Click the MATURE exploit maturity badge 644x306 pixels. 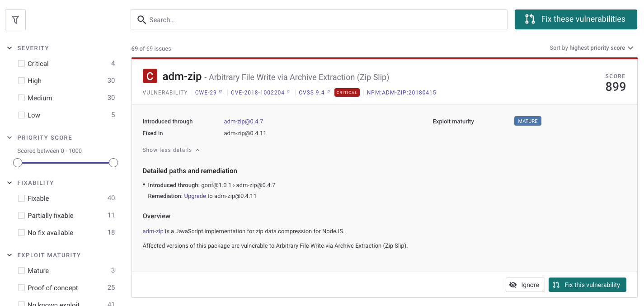pyautogui.click(x=527, y=121)
